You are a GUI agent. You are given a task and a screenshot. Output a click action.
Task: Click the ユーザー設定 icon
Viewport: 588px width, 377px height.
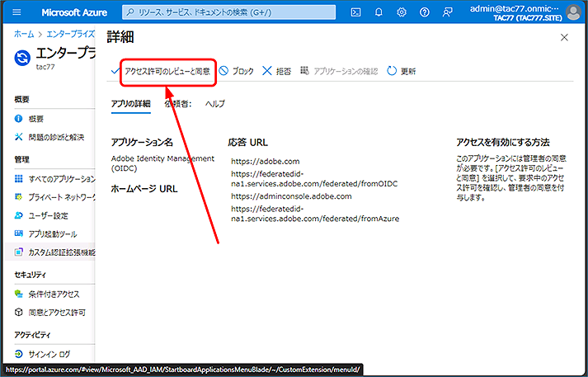pos(18,215)
